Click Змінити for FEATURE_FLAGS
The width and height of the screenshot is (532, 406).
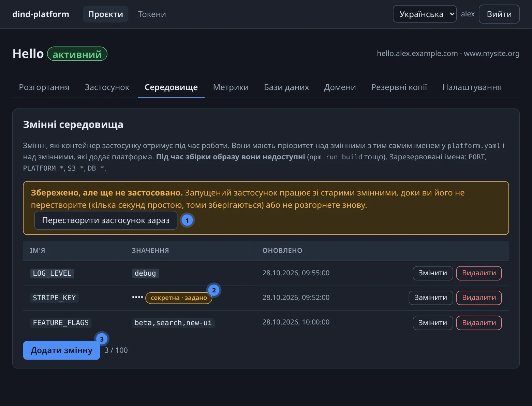click(x=433, y=323)
